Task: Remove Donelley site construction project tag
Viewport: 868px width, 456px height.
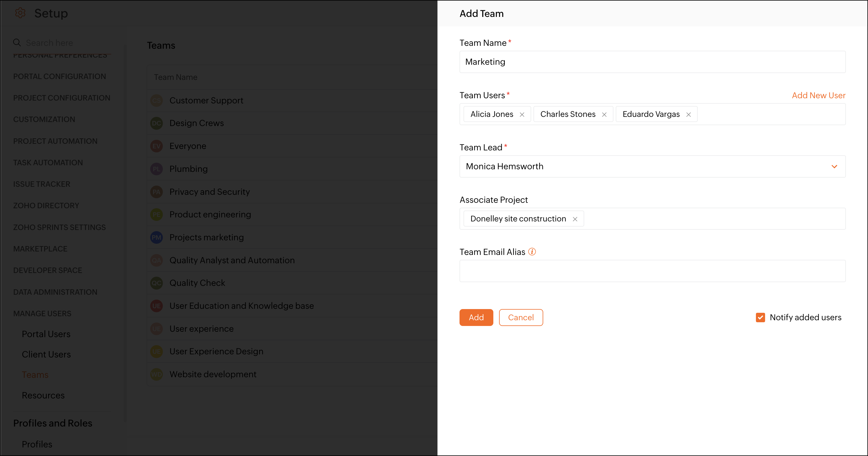Action: click(x=575, y=219)
